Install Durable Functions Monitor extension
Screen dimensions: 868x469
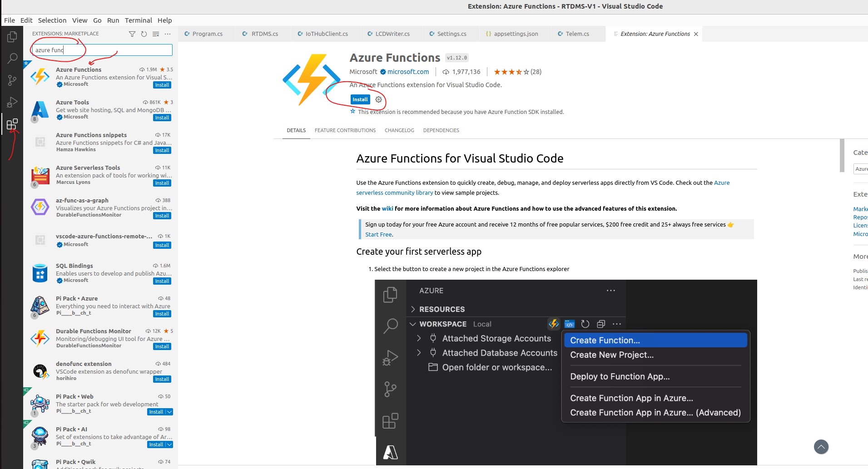click(162, 346)
